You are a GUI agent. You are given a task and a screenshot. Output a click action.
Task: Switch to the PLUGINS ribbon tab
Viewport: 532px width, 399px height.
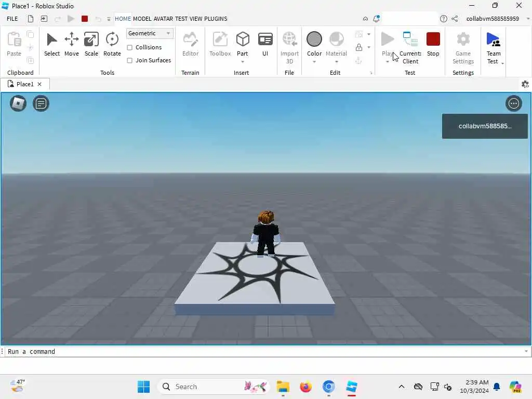216,19
